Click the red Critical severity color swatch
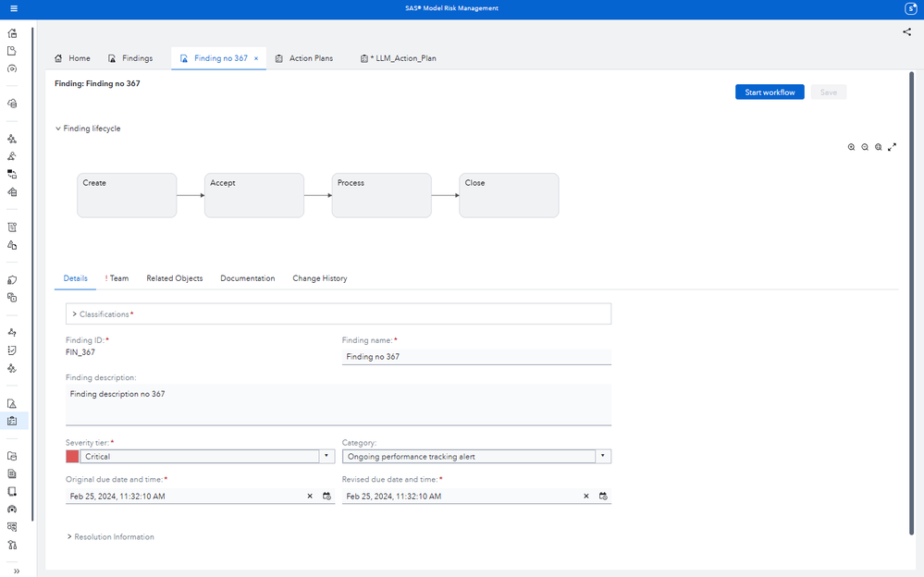924x577 pixels. 72,456
